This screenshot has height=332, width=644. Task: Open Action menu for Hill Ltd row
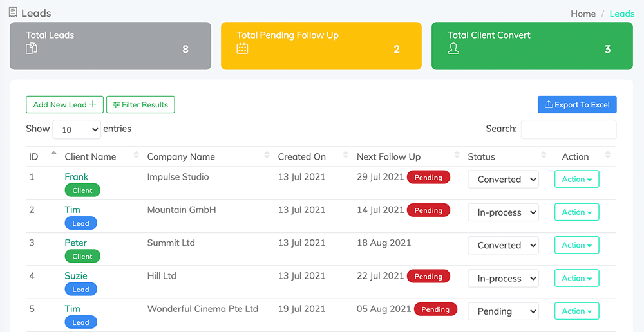[576, 278]
